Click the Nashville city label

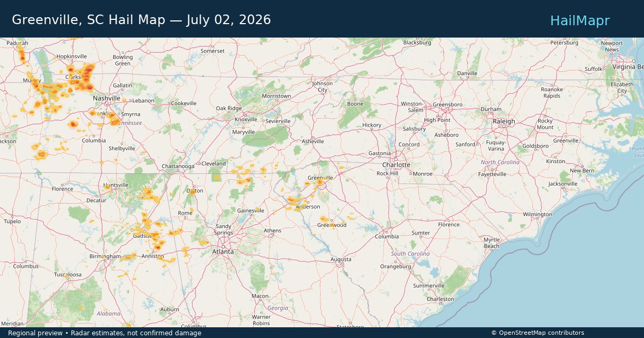point(107,99)
